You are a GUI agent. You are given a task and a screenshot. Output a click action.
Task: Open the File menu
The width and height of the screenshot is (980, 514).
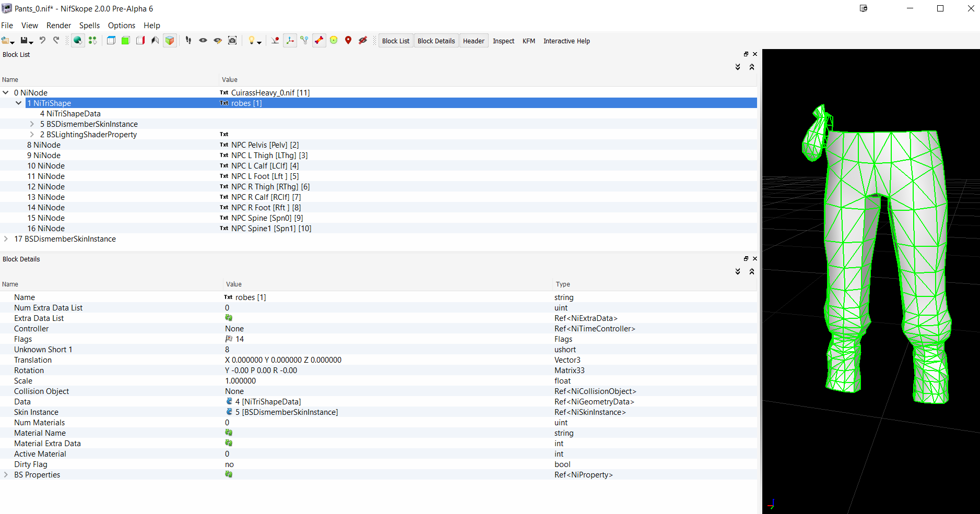(x=7, y=26)
